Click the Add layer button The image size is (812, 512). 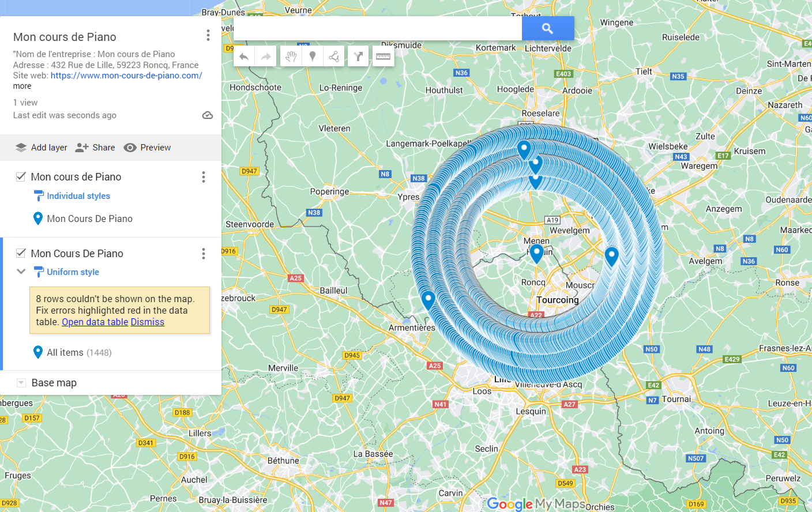click(42, 148)
